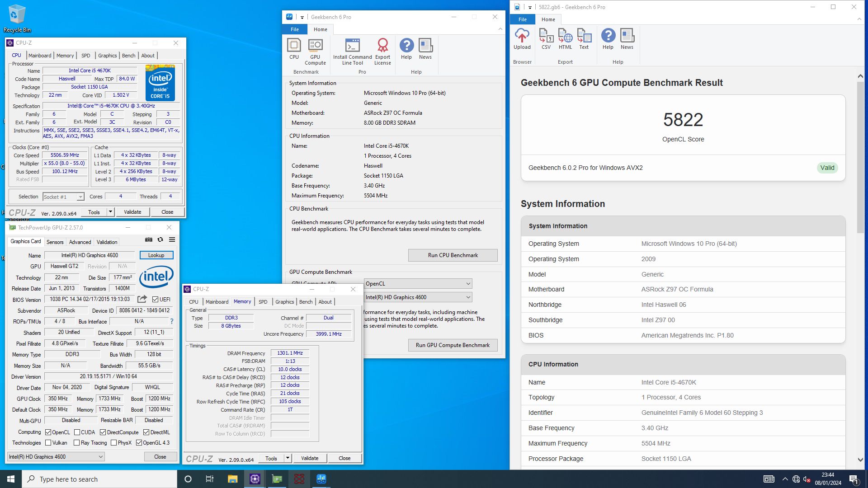
Task: Click Windows search box on taskbar
Action: tap(99, 479)
